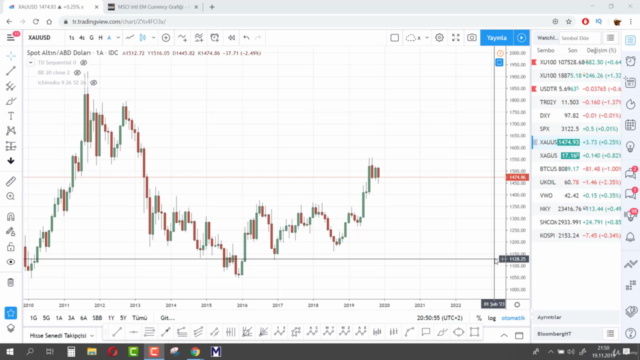Toggle visibility of TD Sequential indicator
The width and height of the screenshot is (640, 360).
[x=84, y=62]
